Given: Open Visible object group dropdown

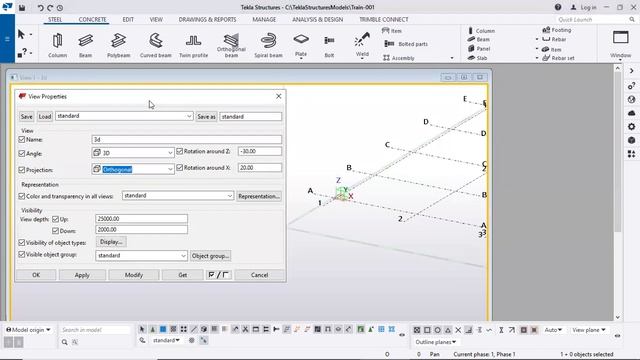Looking at the screenshot, I should [x=141, y=256].
